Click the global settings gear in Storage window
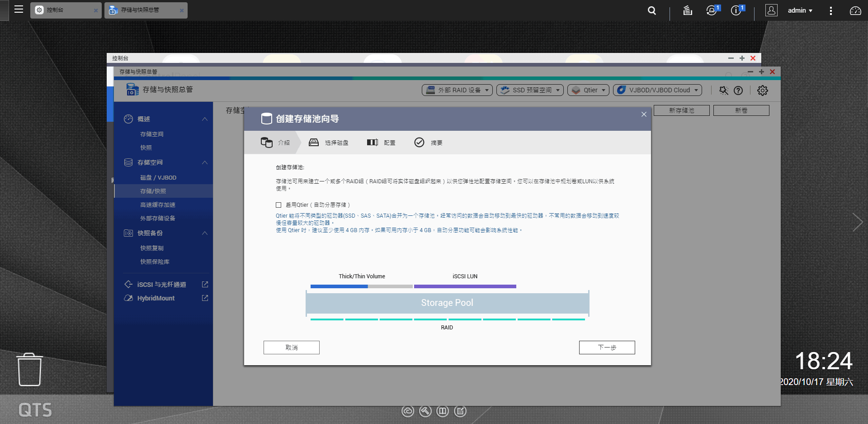Image resolution: width=868 pixels, height=424 pixels. click(762, 91)
